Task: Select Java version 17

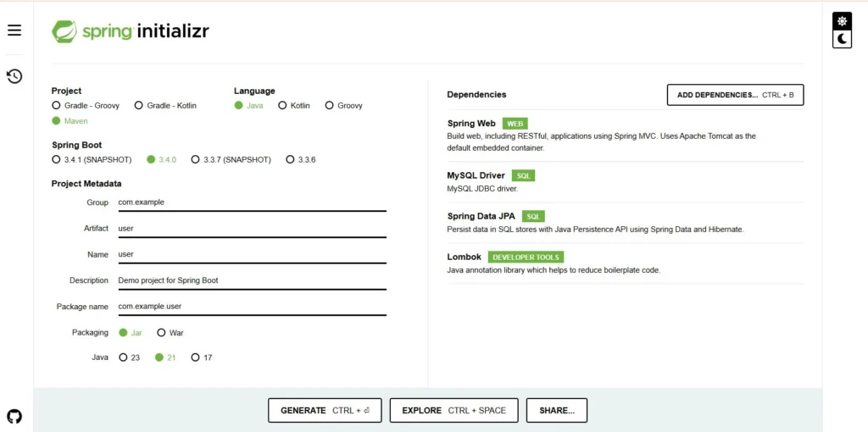Action: click(202, 357)
